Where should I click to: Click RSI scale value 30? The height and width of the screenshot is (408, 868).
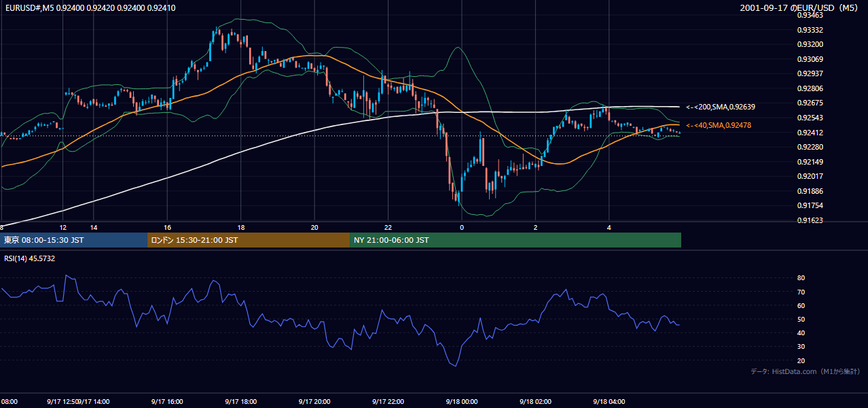coord(801,346)
